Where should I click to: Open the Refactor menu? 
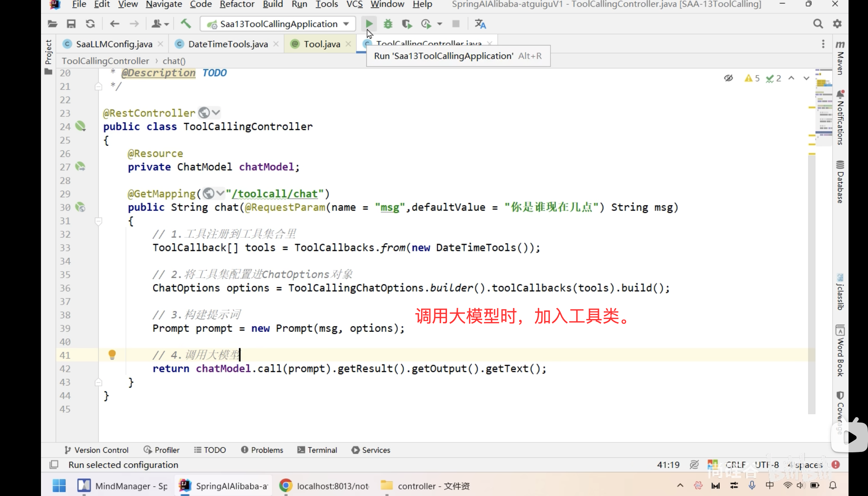coord(237,4)
